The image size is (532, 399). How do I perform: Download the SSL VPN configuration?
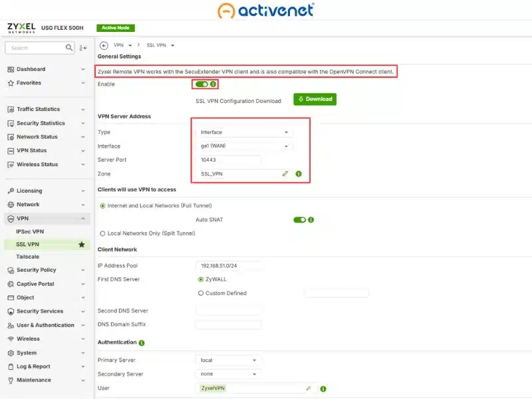315,99
